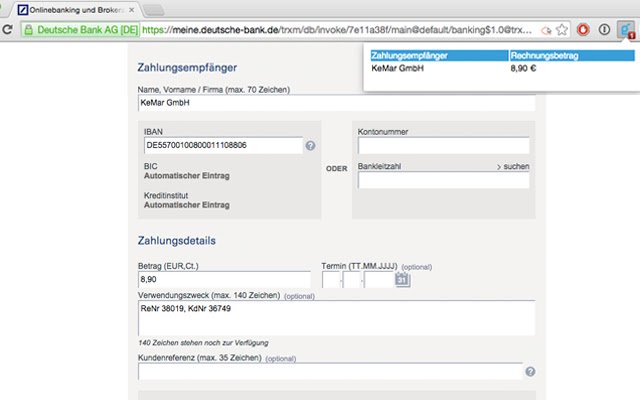The height and width of the screenshot is (400, 640).
Task: Bookmark the page using the star icon
Action: tap(562, 29)
